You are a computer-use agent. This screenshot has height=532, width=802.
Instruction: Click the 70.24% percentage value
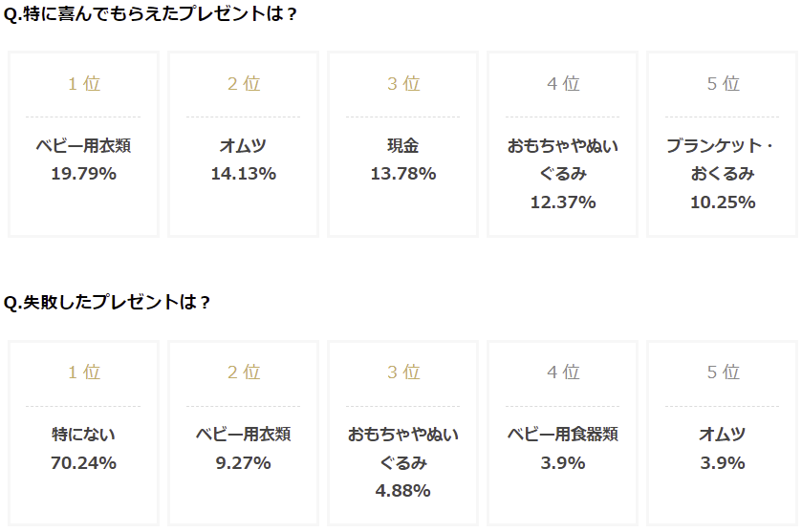[83, 463]
